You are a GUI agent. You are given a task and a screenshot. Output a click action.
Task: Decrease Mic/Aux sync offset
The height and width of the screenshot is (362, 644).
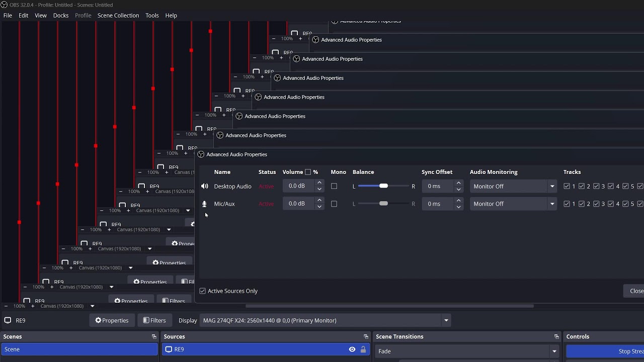(458, 207)
